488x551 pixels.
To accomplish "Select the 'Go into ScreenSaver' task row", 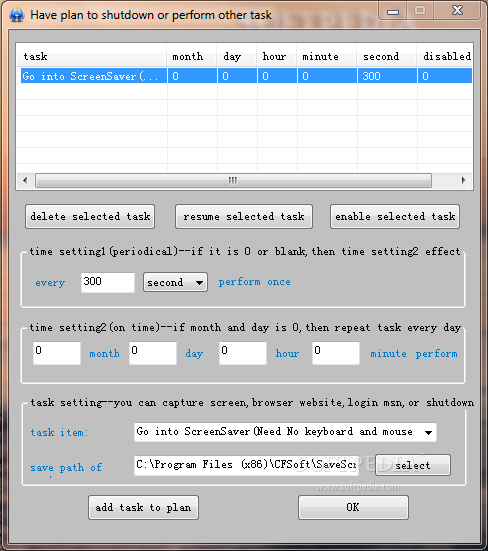I will pyautogui.click(x=245, y=76).
